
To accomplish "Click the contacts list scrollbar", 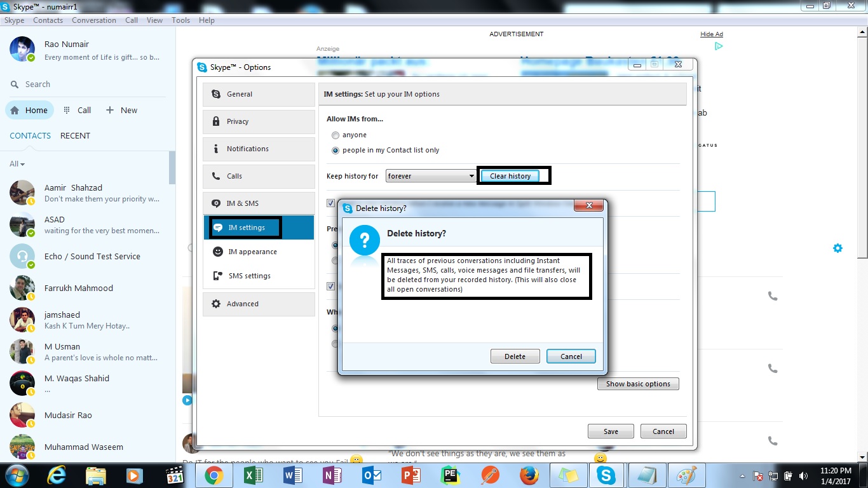I will pyautogui.click(x=172, y=168).
